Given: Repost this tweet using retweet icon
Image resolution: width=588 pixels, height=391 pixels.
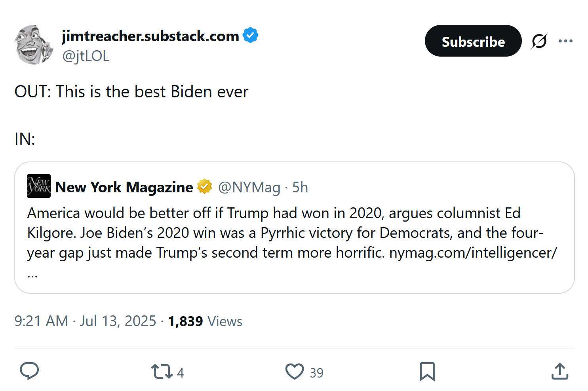Looking at the screenshot, I should [162, 372].
